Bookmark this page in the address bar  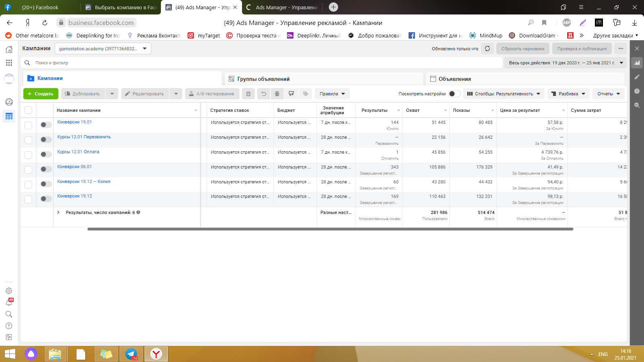coord(544,23)
